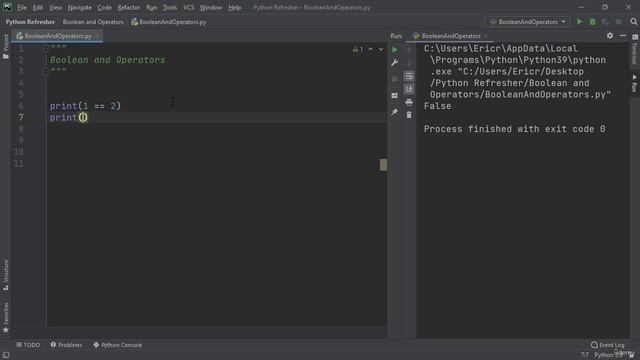Pin the Run tab with the pin icon
The height and width of the screenshot is (360, 640).
click(394, 112)
